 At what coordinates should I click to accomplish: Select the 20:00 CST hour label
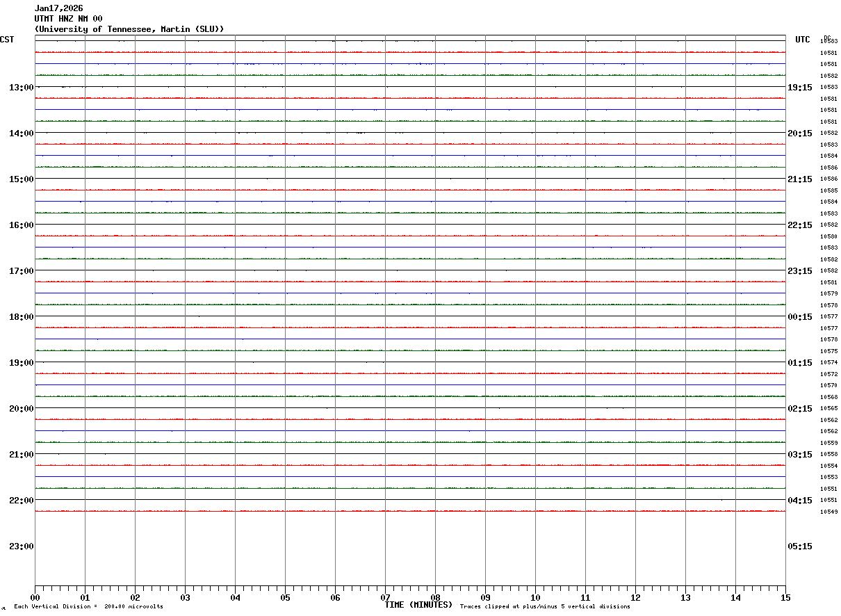(22, 409)
